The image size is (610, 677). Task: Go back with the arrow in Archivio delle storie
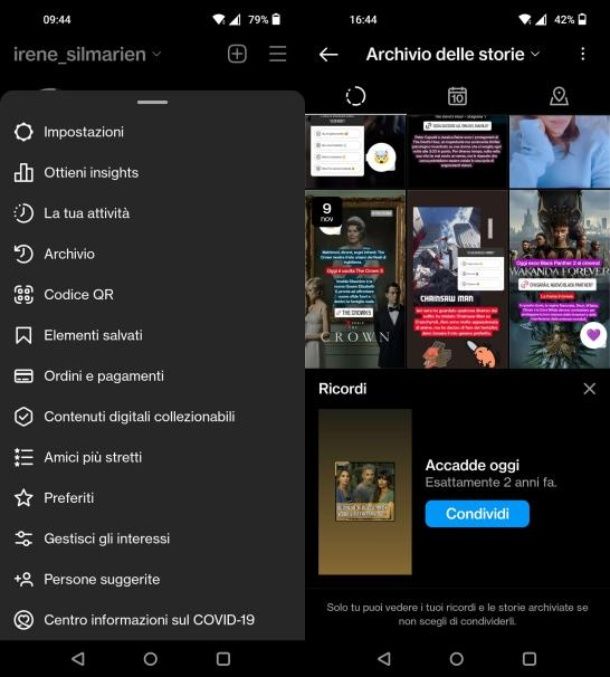tap(329, 54)
